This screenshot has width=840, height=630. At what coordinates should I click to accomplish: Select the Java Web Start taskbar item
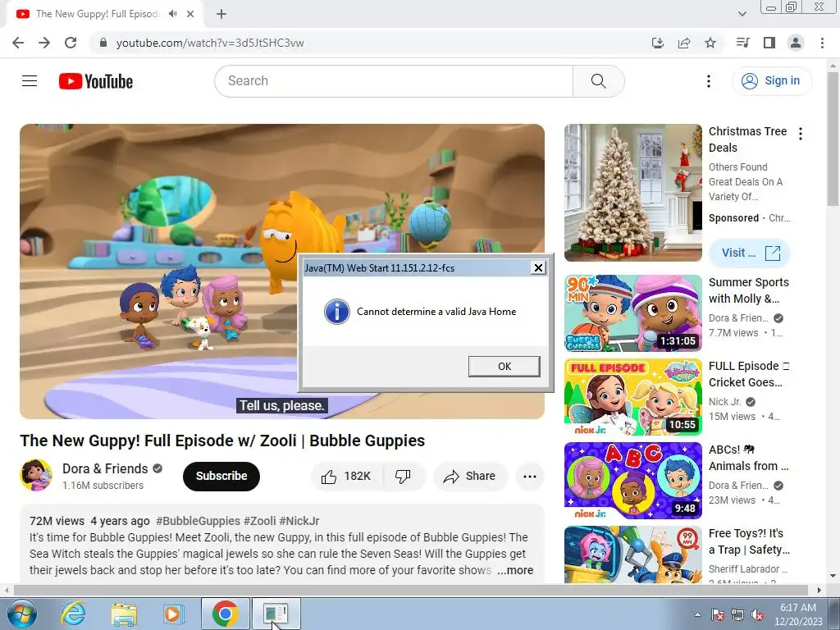point(276,614)
